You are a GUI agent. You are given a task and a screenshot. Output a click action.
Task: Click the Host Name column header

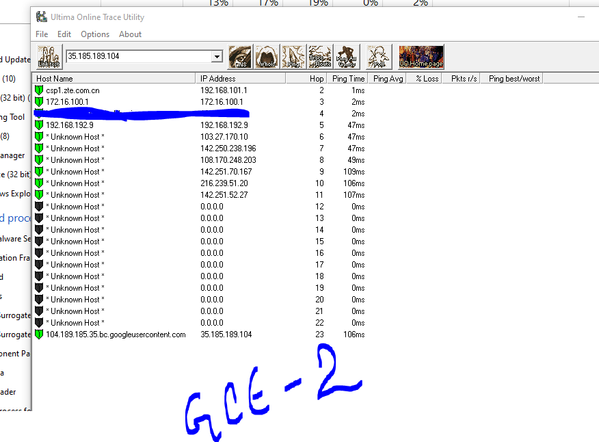coord(114,79)
